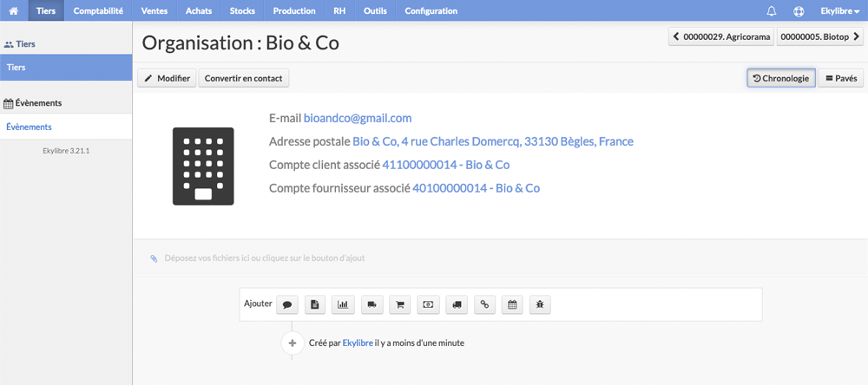Open the help lifebuoy icon
The width and height of the screenshot is (868, 385).
pyautogui.click(x=799, y=11)
